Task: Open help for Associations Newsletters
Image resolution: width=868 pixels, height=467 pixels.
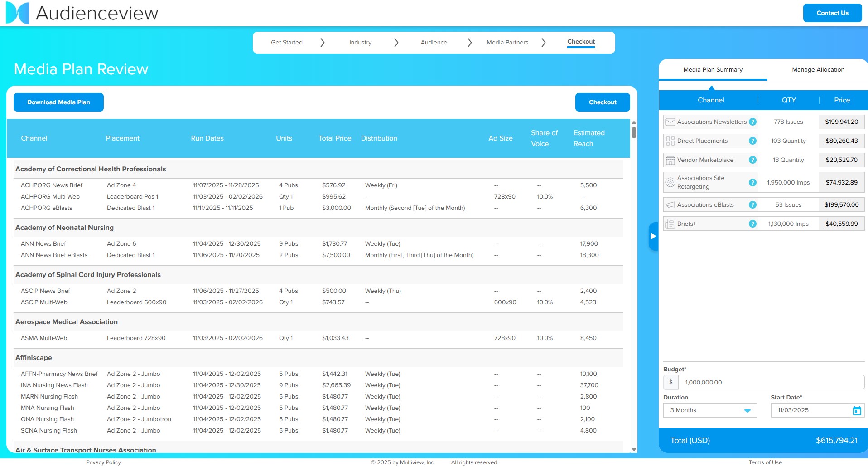Action: point(752,122)
